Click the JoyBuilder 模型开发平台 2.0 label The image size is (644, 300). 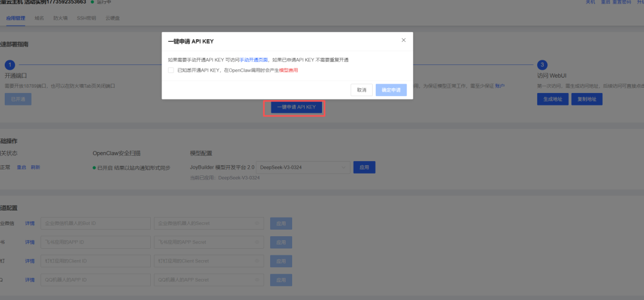point(222,167)
